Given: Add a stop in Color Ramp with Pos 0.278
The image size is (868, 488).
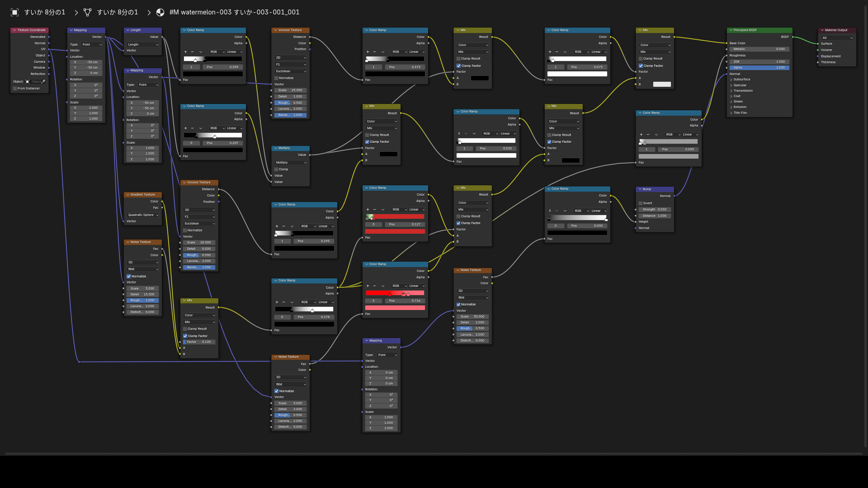Looking at the screenshot, I should pyautogui.click(x=277, y=302).
